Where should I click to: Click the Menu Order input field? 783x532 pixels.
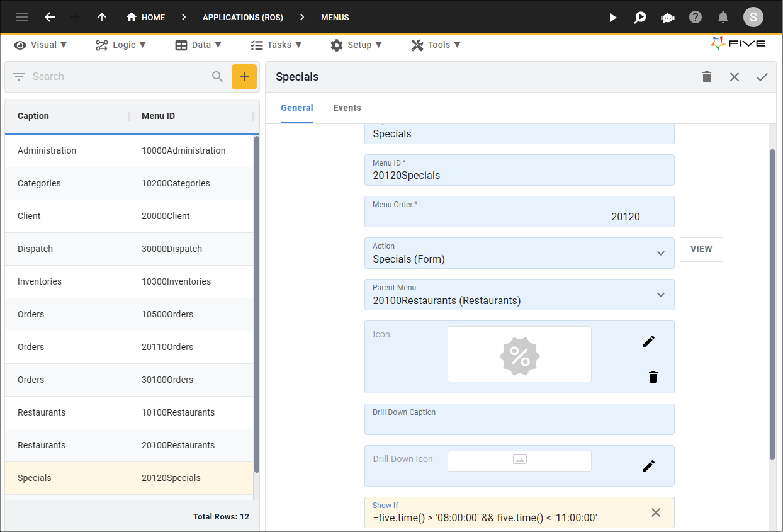pyautogui.click(x=519, y=217)
